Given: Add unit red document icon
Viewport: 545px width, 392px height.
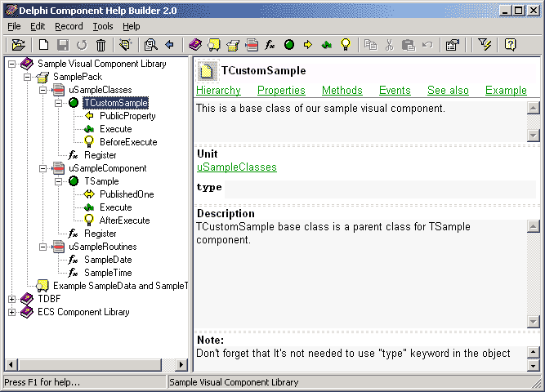Looking at the screenshot, I should pos(252,45).
